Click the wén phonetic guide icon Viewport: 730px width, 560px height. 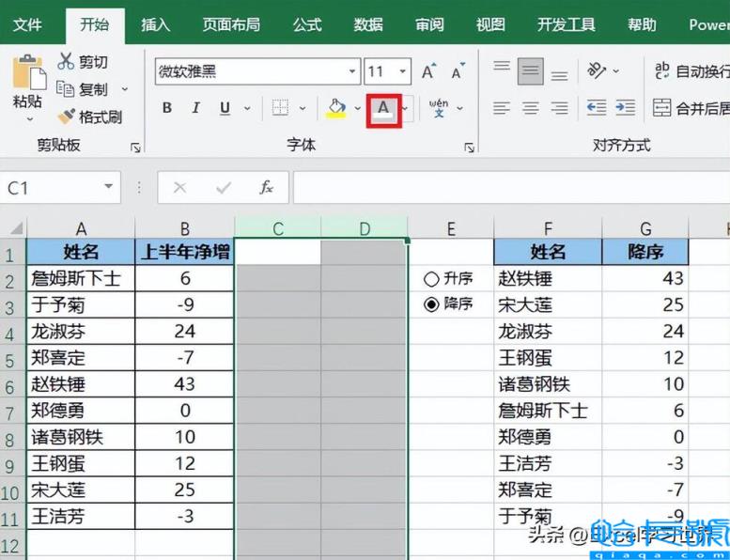point(439,108)
